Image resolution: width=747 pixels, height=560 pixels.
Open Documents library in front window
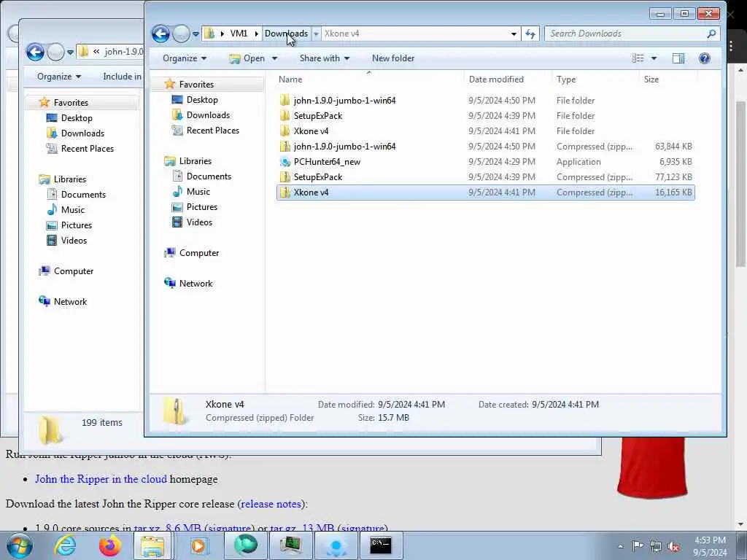point(209,176)
